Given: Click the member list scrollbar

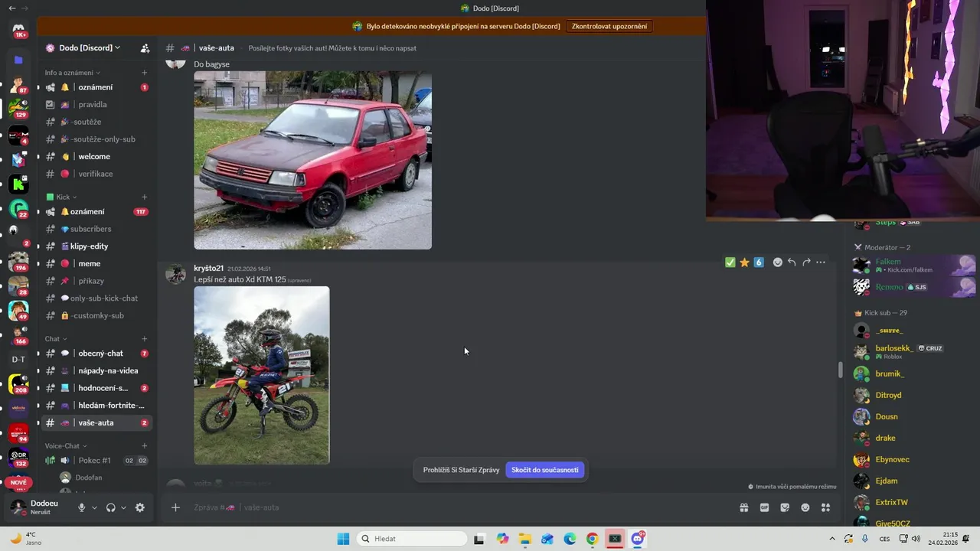Looking at the screenshot, I should click(x=840, y=370).
